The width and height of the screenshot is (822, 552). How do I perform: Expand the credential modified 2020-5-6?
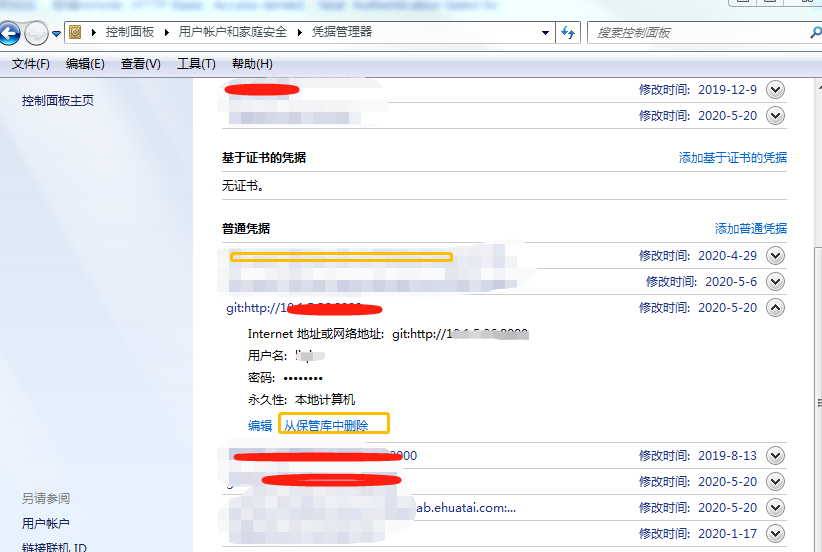coord(775,282)
